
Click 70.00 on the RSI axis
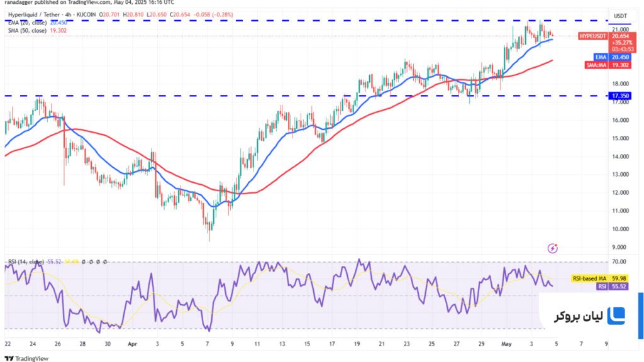point(619,261)
